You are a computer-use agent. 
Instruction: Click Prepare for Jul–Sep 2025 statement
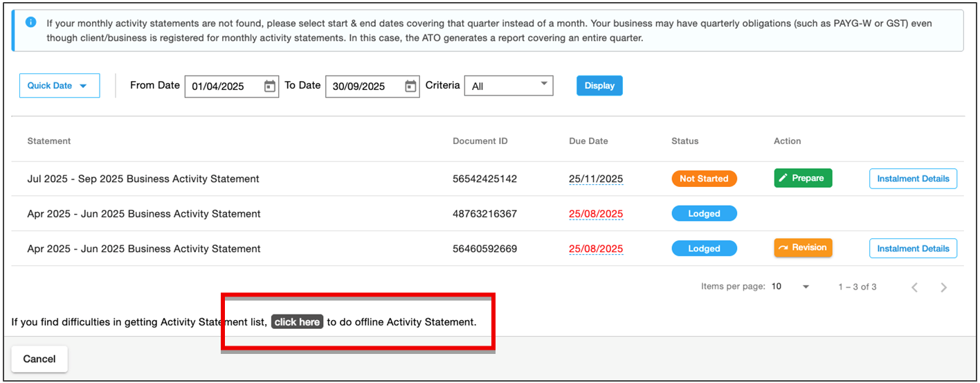click(x=802, y=179)
